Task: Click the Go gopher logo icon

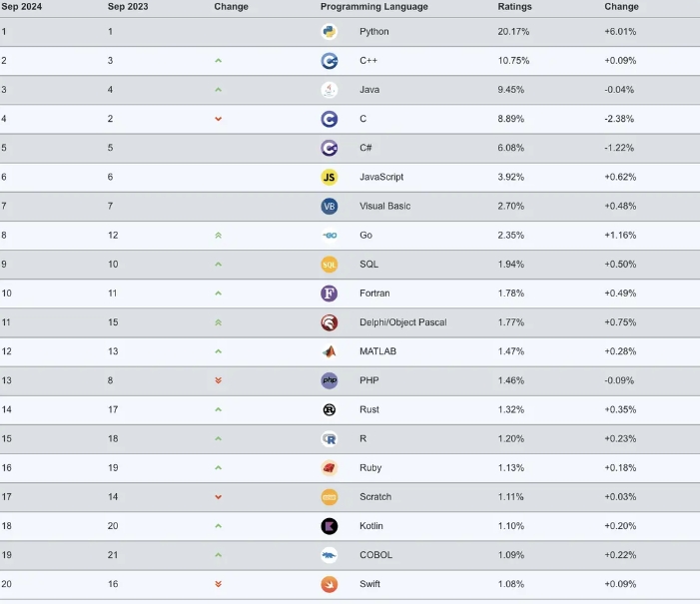Action: point(329,236)
